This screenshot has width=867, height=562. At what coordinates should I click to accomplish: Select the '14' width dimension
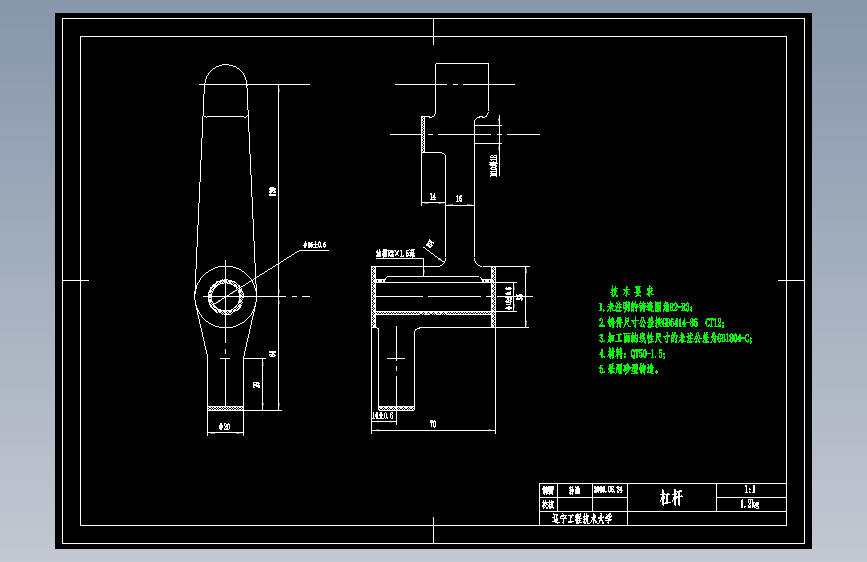pos(432,197)
